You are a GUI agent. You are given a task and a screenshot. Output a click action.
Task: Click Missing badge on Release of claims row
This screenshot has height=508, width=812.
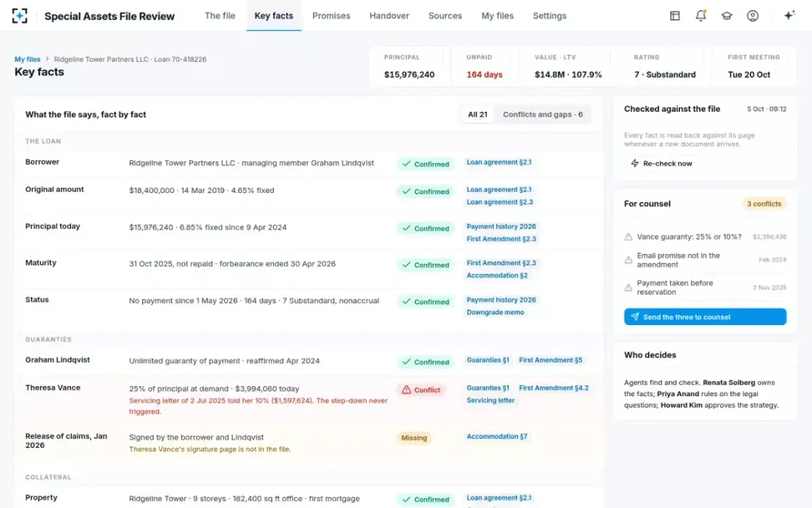point(414,438)
